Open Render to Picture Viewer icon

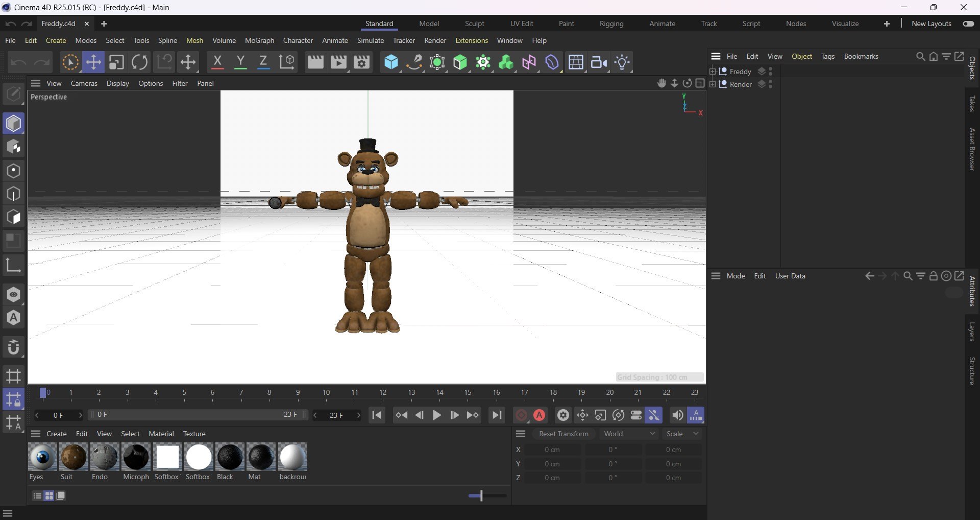coord(338,62)
